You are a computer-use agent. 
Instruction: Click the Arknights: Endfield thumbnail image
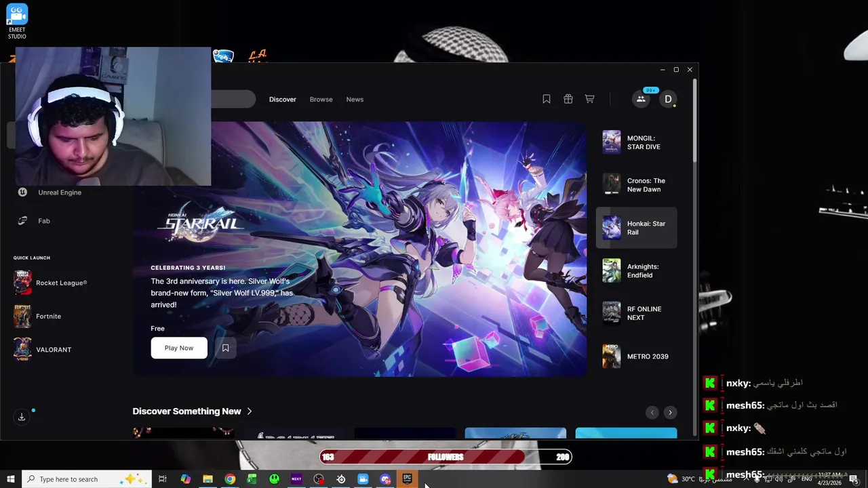click(x=612, y=270)
